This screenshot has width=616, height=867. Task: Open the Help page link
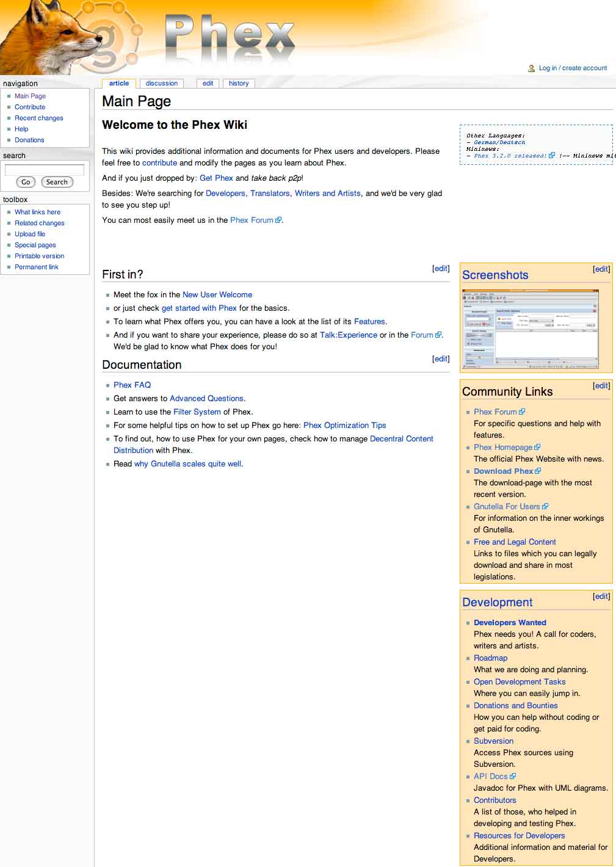click(21, 129)
